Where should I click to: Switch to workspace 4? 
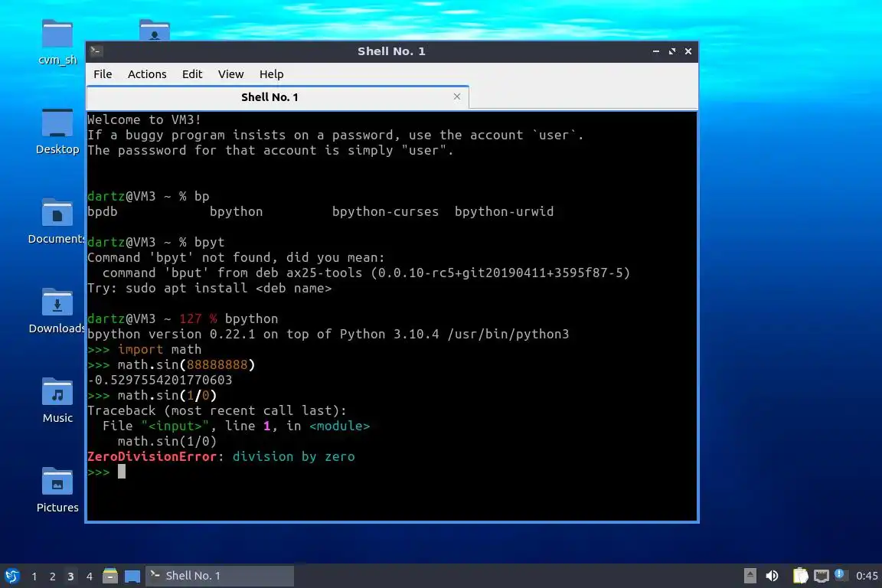(x=89, y=577)
